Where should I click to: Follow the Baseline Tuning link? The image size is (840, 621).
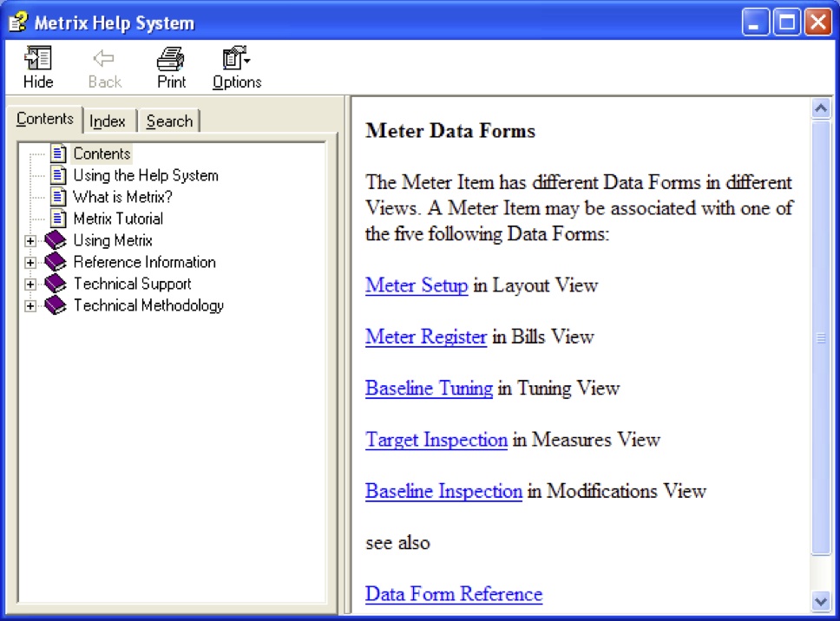429,389
